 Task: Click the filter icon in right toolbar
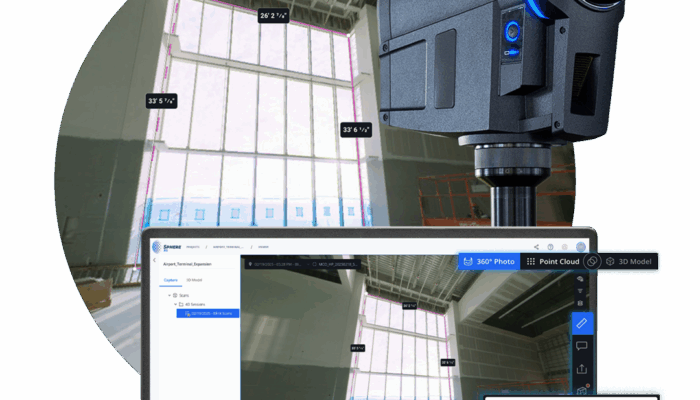click(582, 292)
